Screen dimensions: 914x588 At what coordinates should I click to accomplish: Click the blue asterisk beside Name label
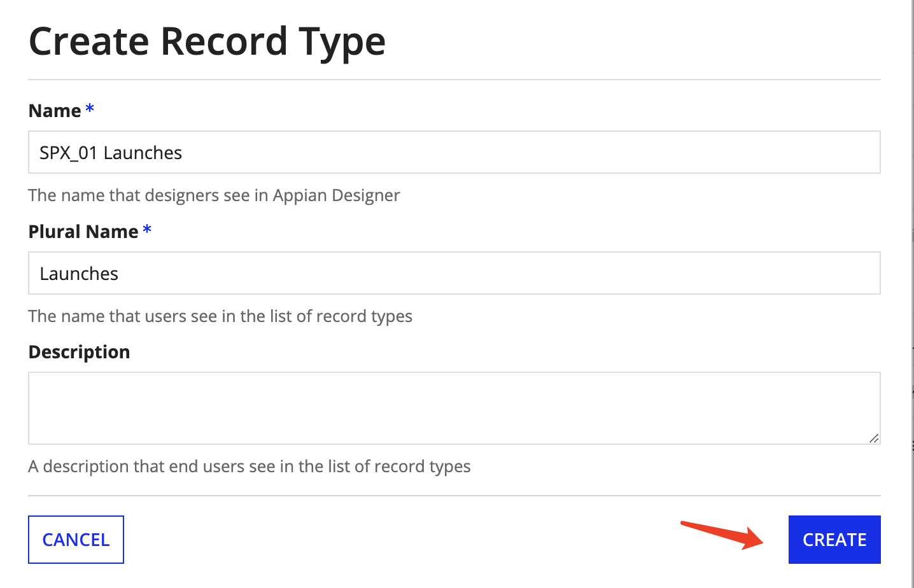pyautogui.click(x=90, y=108)
